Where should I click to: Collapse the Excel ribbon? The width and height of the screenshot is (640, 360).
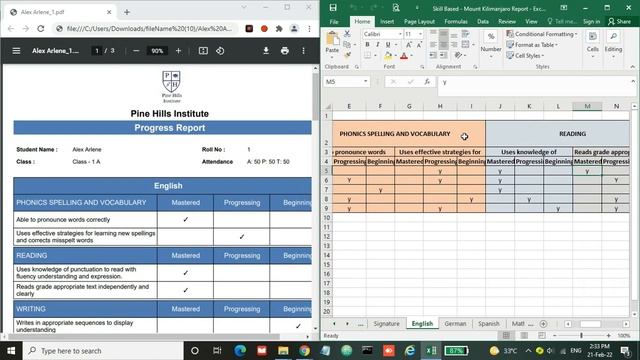pos(633,67)
